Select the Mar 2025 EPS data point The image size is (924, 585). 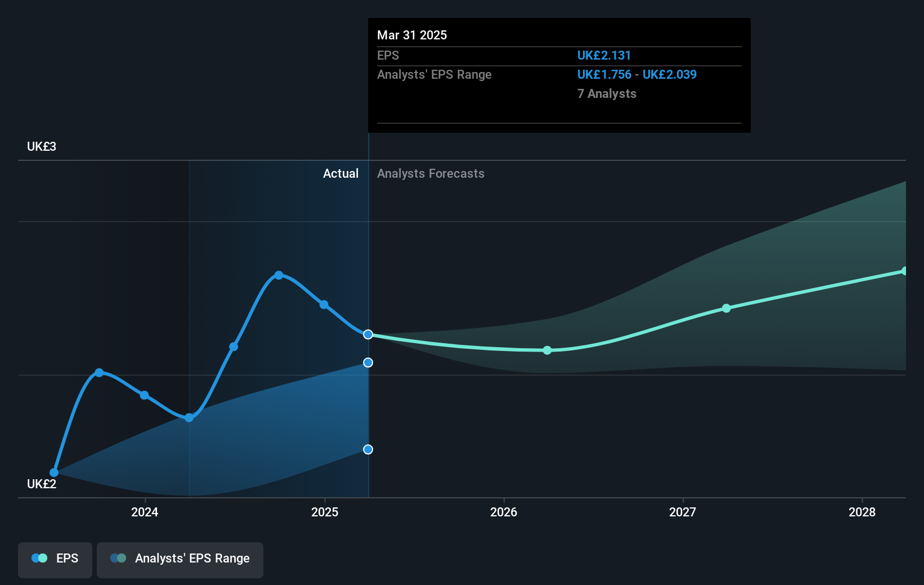click(368, 334)
